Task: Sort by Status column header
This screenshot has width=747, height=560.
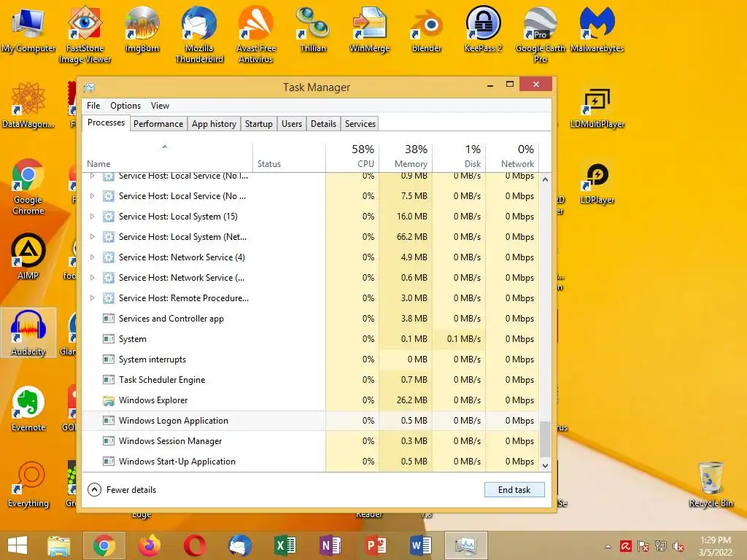Action: pyautogui.click(x=289, y=156)
